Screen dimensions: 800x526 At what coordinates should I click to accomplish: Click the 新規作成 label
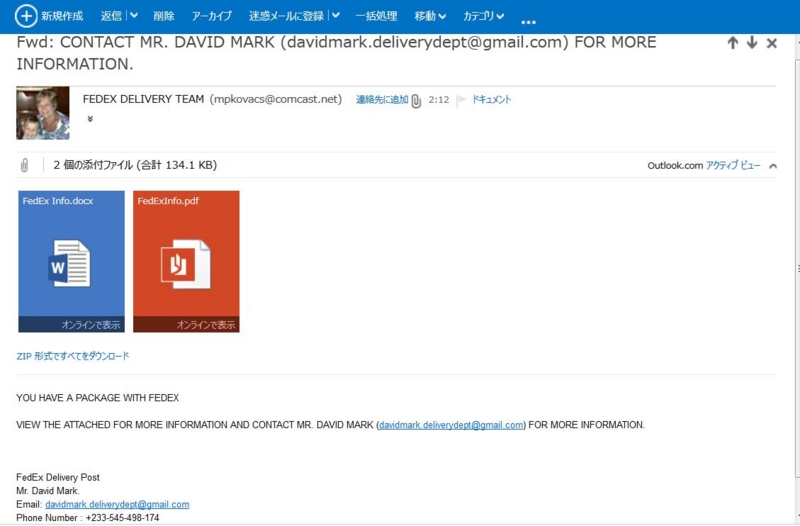click(x=62, y=16)
